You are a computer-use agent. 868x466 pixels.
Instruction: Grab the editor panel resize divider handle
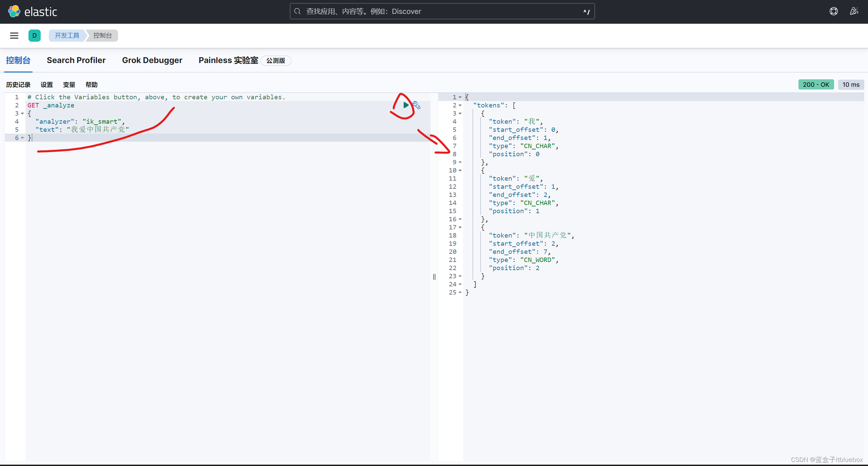click(434, 277)
